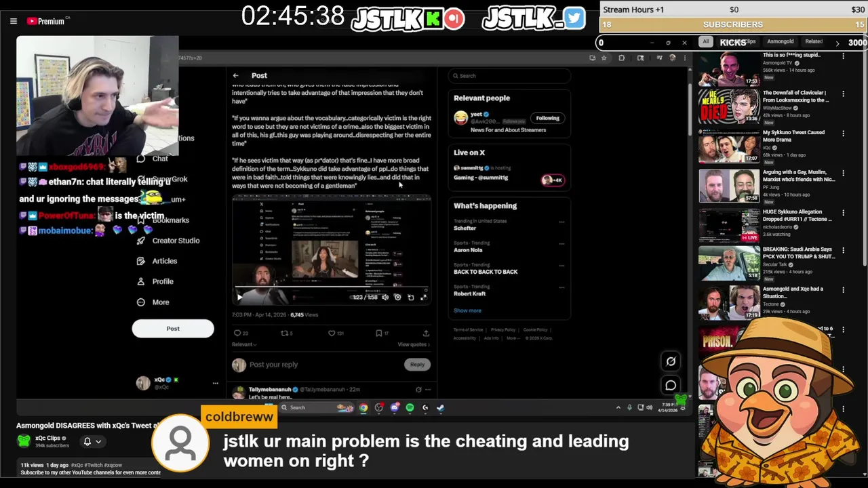Viewport: 868px width, 488px height.
Task: Open summit1g Gaming live broadcast
Action: tap(481, 178)
